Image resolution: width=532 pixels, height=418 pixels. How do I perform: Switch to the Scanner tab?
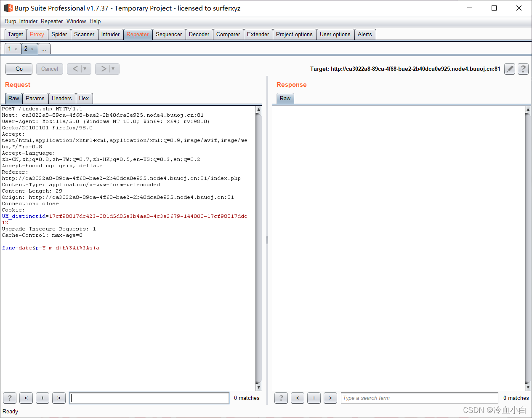coord(84,35)
